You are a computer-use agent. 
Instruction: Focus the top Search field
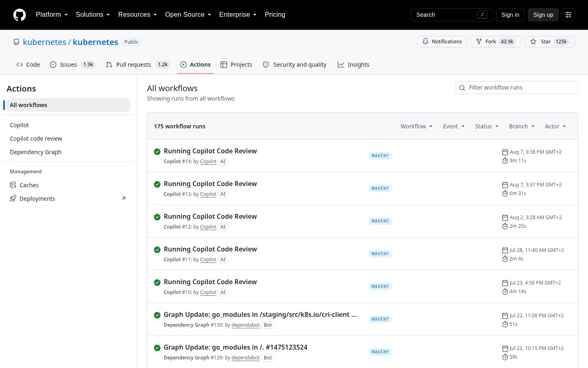point(452,15)
